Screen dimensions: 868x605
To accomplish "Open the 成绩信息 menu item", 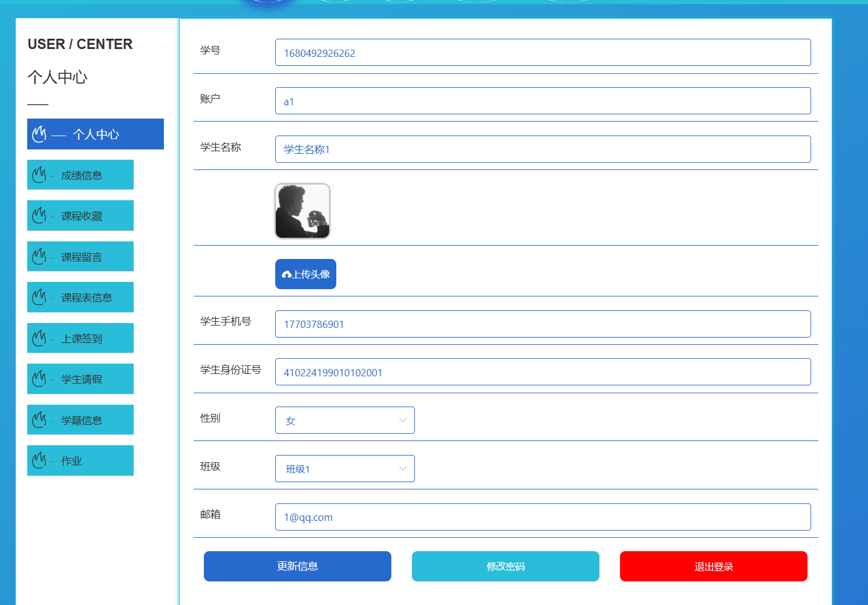I will pyautogui.click(x=80, y=175).
